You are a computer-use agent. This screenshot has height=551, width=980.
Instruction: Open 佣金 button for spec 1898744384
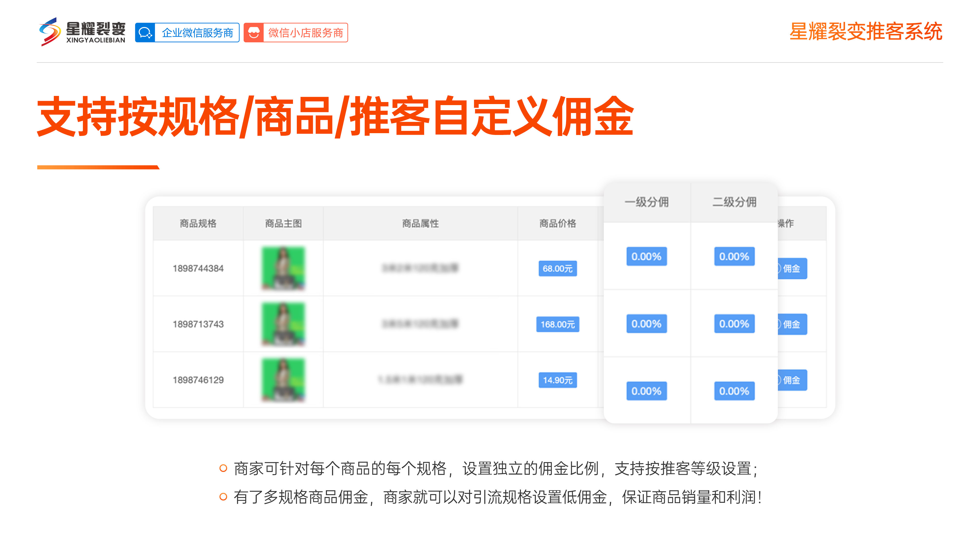[x=792, y=268]
